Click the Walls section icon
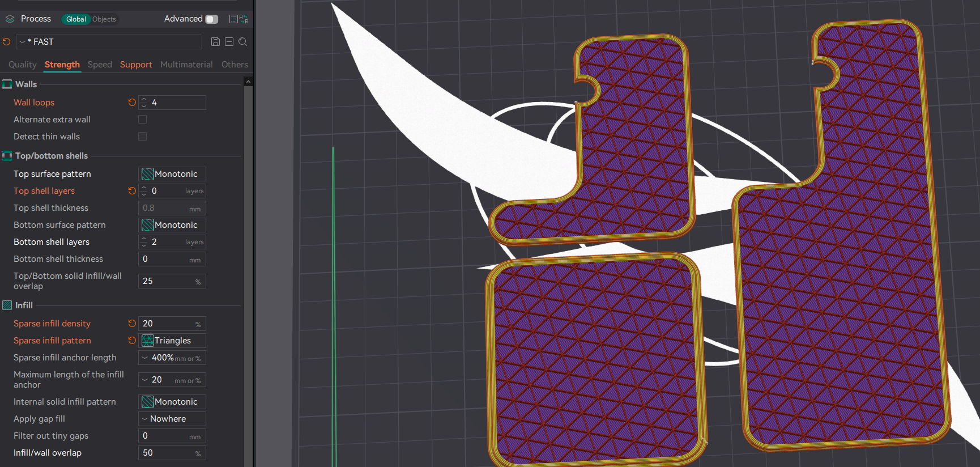The height and width of the screenshot is (467, 980). pyautogui.click(x=7, y=84)
